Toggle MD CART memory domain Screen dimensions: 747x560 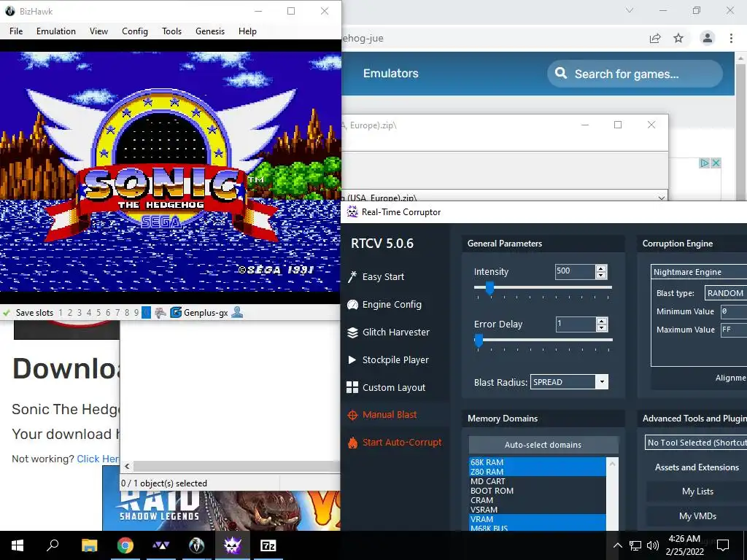click(538, 481)
